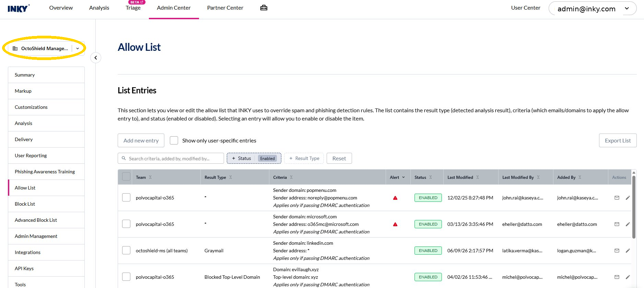
Task: Click the sort icon beside the Criteria header
Action: pyautogui.click(x=291, y=177)
